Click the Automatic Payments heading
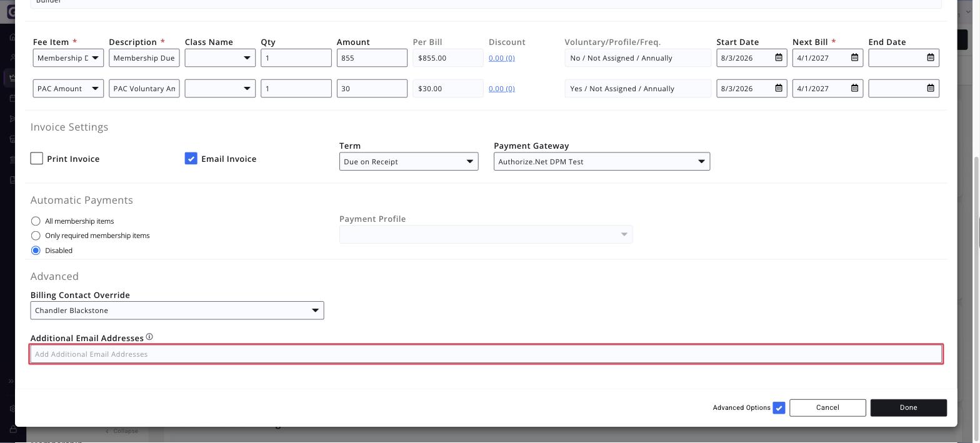 pos(82,201)
